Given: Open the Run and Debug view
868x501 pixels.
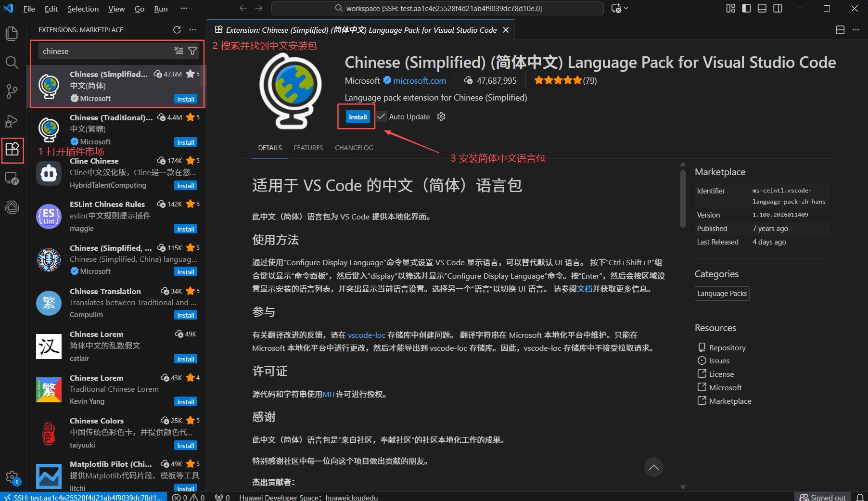Looking at the screenshot, I should click(12, 120).
